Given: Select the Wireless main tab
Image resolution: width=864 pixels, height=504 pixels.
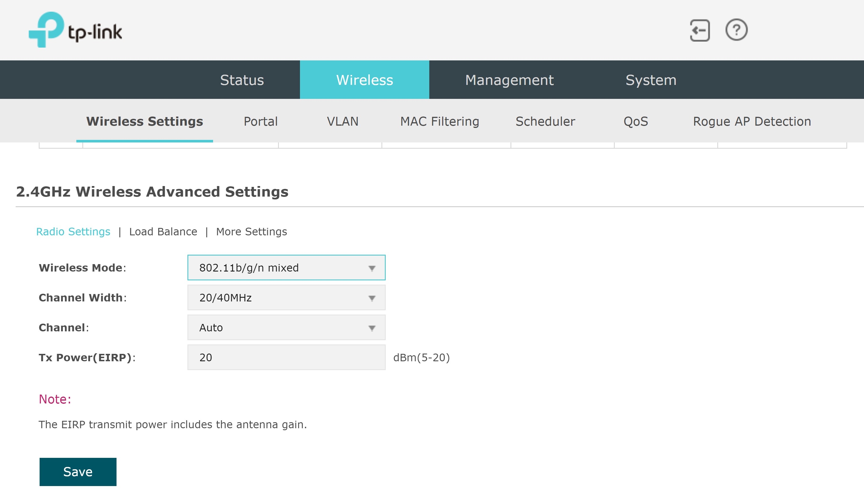Looking at the screenshot, I should (x=364, y=80).
